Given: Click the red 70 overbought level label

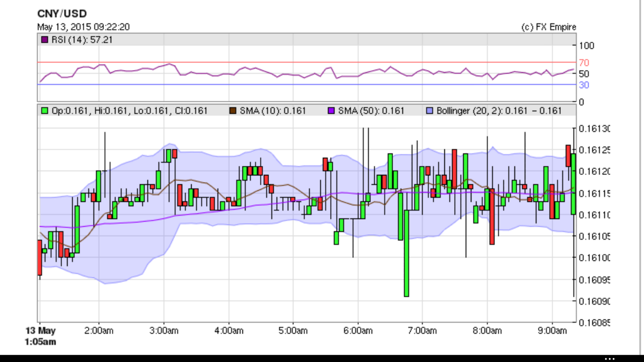Looking at the screenshot, I should (x=584, y=63).
